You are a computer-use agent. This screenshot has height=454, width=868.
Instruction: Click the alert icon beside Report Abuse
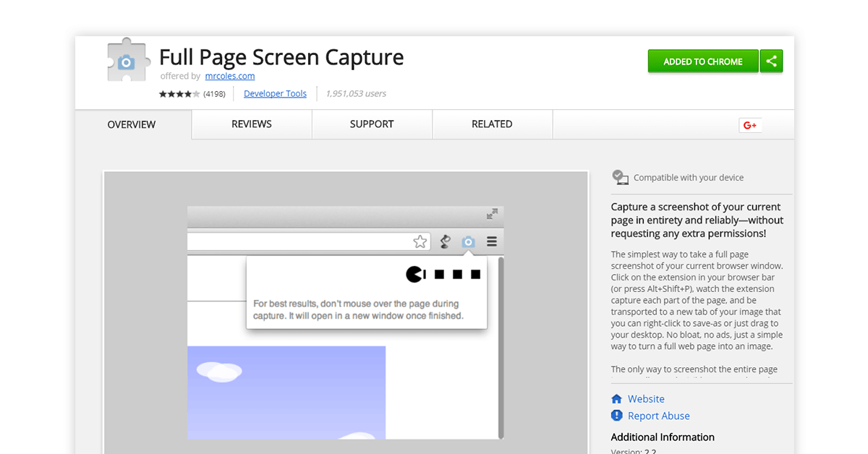tap(617, 416)
